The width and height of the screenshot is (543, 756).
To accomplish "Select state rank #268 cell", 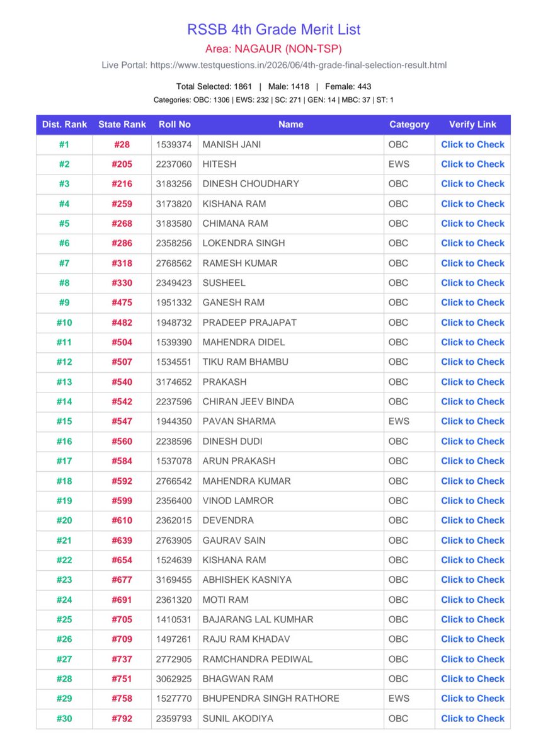I will pyautogui.click(x=122, y=224).
